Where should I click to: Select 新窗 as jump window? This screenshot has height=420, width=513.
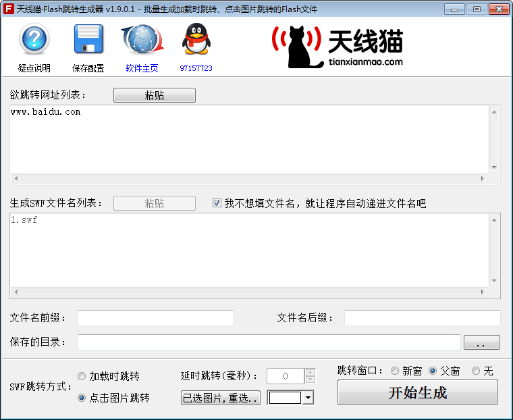395,371
